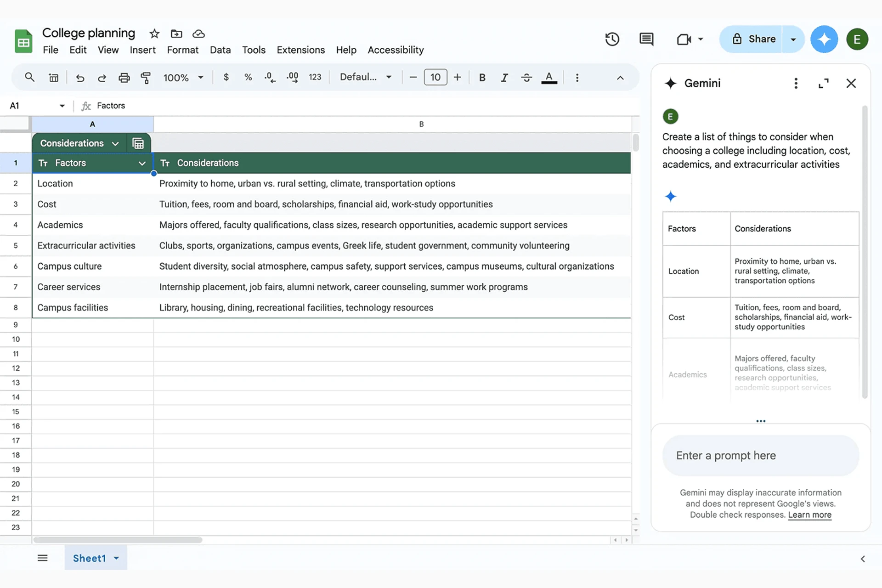Show the side panel arrow

tap(863, 559)
